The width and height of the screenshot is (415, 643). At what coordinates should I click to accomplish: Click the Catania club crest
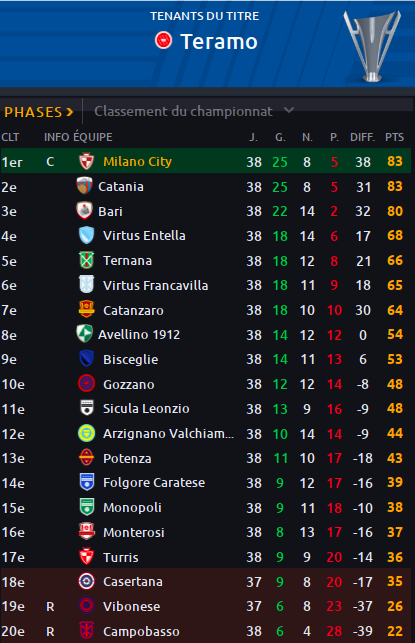click(84, 186)
